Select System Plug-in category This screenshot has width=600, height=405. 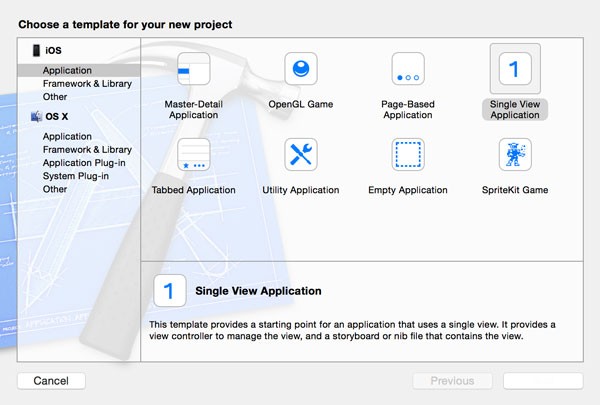pyautogui.click(x=76, y=176)
